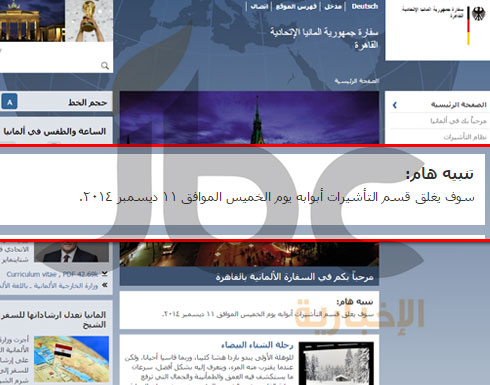
Task: Click the الصفحة الرئيسية breadcrumb link above banner
Action: pos(357,81)
